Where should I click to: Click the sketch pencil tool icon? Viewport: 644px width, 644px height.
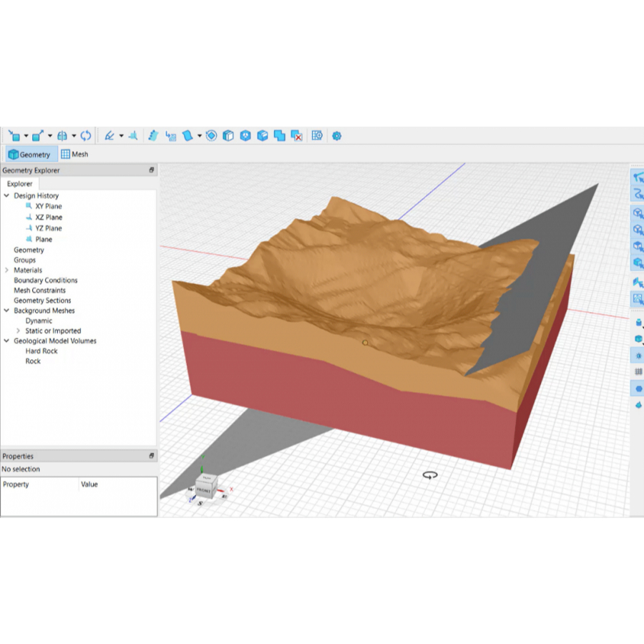point(109,135)
